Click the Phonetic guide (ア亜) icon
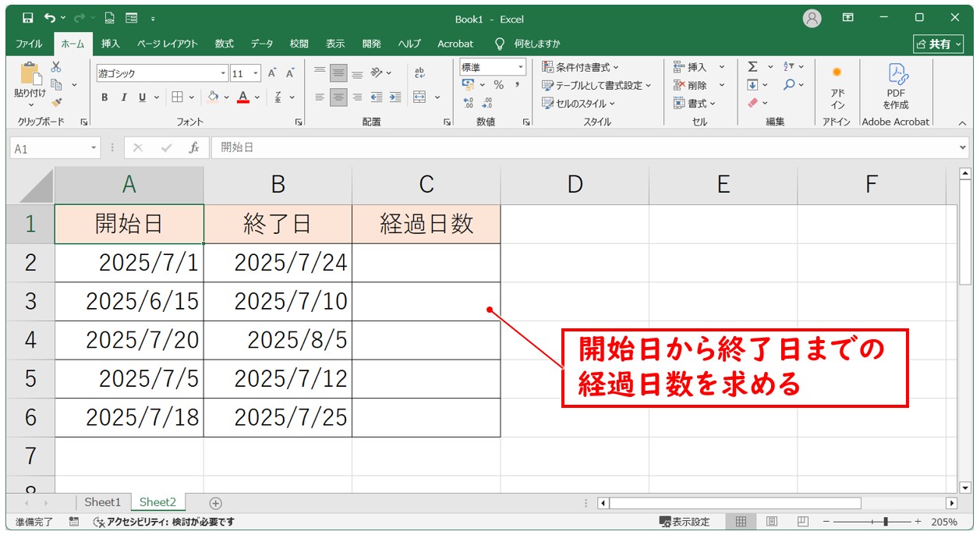This screenshot has width=980, height=535. tap(278, 97)
